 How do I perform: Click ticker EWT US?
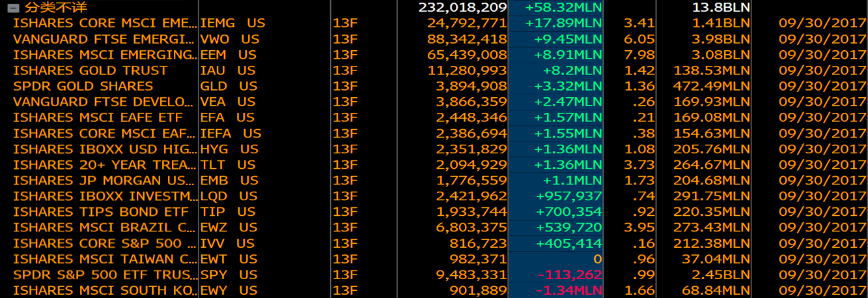229,258
